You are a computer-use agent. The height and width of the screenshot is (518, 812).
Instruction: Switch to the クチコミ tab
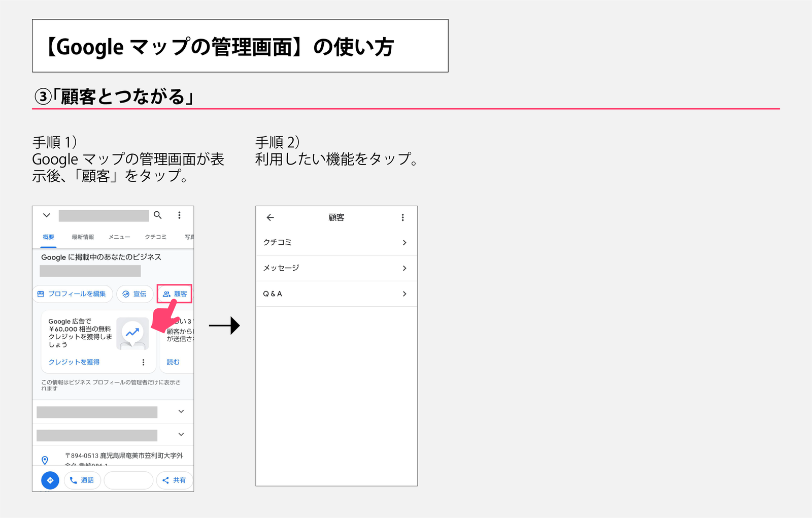pyautogui.click(x=156, y=237)
